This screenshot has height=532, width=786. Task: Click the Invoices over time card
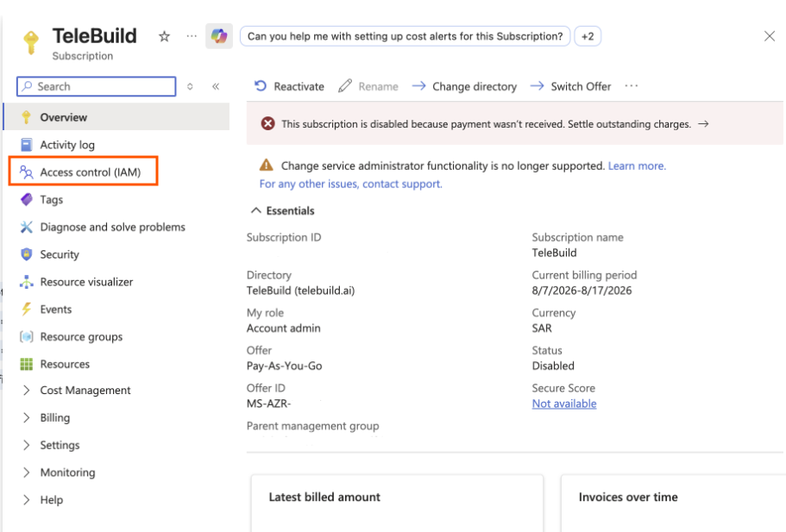click(x=673, y=504)
